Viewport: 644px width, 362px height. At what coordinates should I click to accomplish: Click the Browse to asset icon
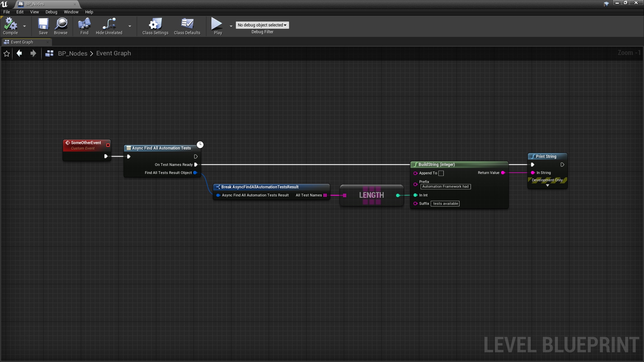(x=61, y=26)
